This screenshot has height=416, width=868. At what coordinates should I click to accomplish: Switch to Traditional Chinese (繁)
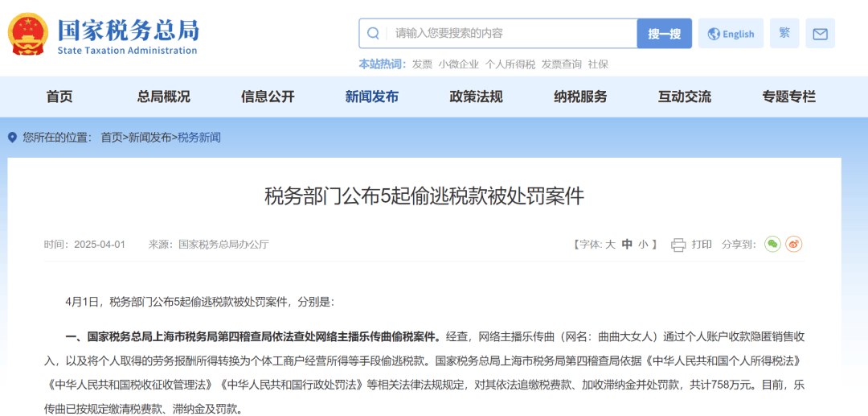(x=784, y=33)
